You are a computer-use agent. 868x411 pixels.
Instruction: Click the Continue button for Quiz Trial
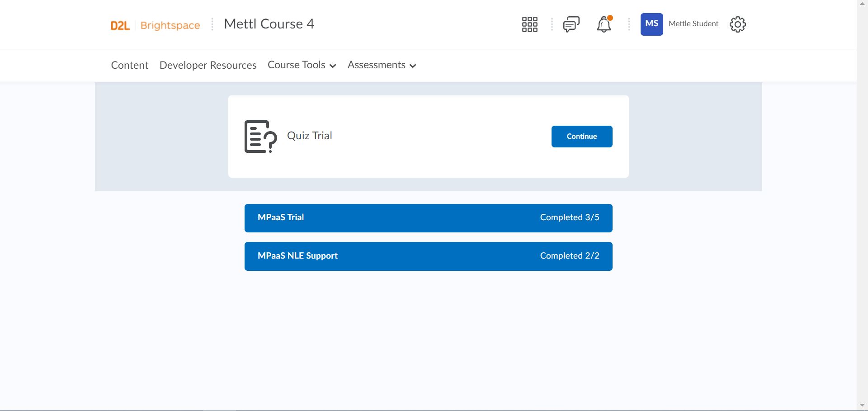(x=582, y=137)
